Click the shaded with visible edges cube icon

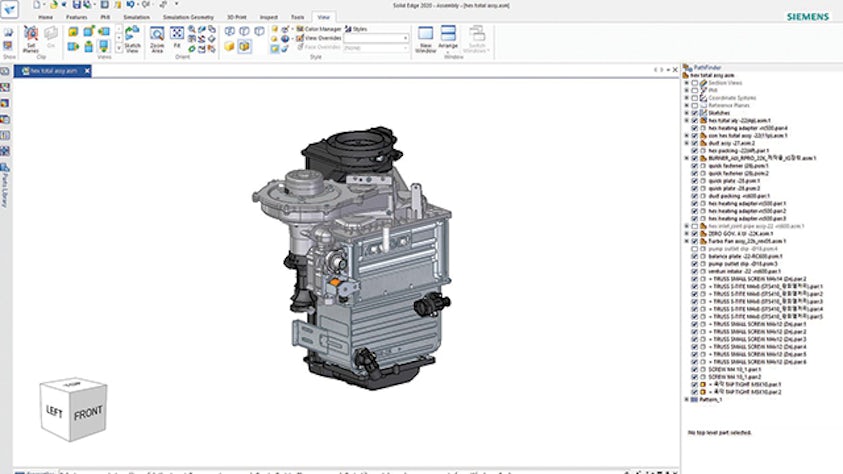245,47
